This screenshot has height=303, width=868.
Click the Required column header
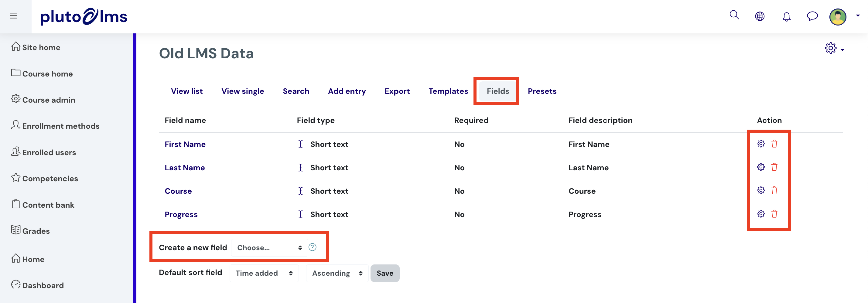pyautogui.click(x=471, y=120)
